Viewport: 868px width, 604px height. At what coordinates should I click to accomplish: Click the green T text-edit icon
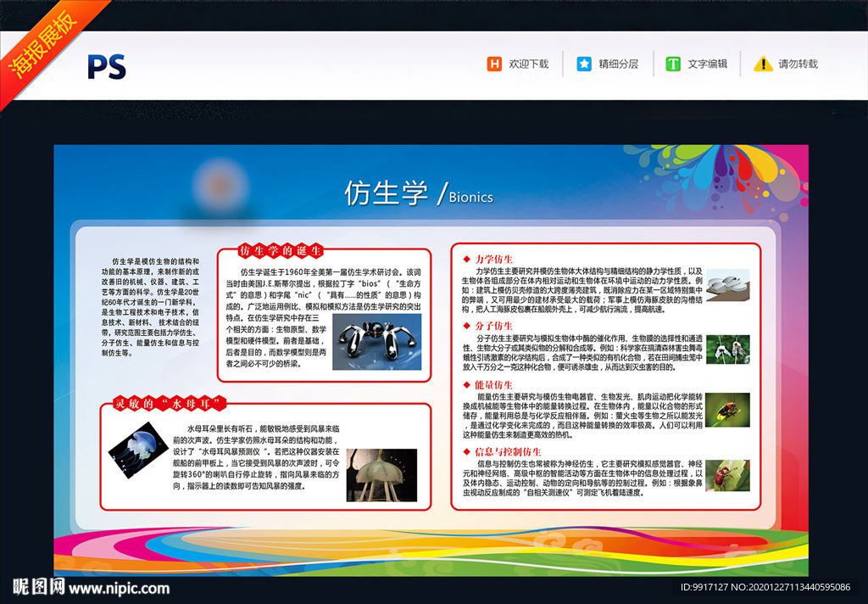click(672, 64)
